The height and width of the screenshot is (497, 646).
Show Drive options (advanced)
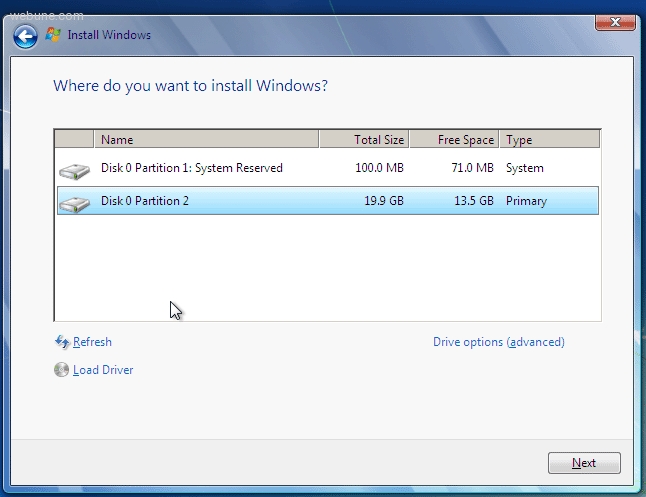click(x=498, y=342)
